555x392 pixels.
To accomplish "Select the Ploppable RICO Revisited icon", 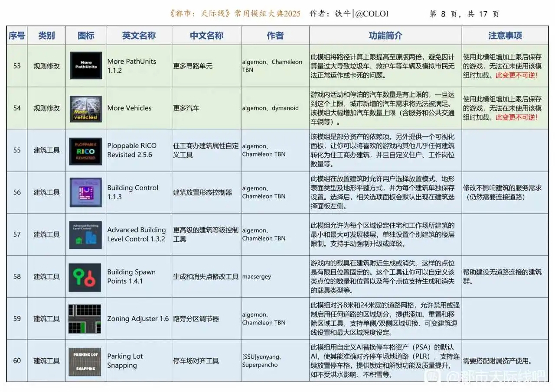I will click(x=86, y=151).
